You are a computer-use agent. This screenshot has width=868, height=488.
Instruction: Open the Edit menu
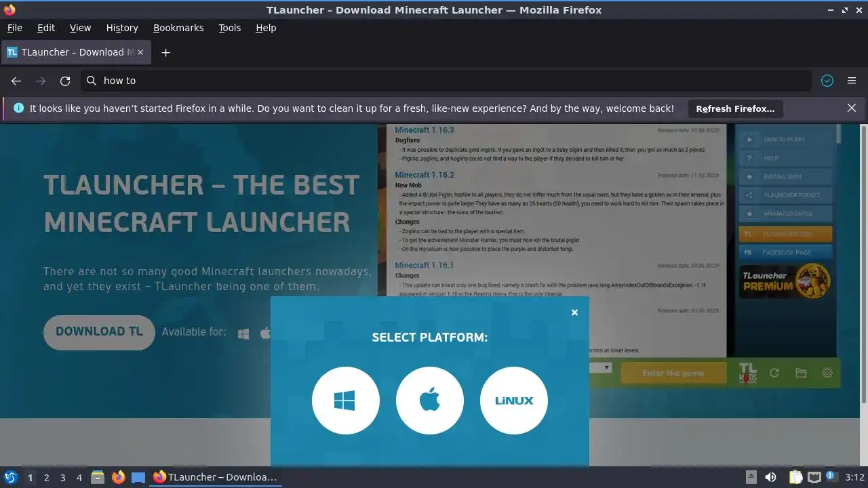coord(46,28)
